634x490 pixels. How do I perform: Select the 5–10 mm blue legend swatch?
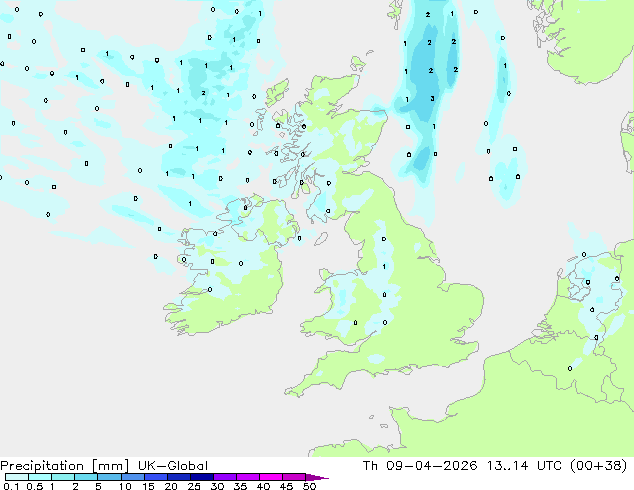click(x=109, y=477)
